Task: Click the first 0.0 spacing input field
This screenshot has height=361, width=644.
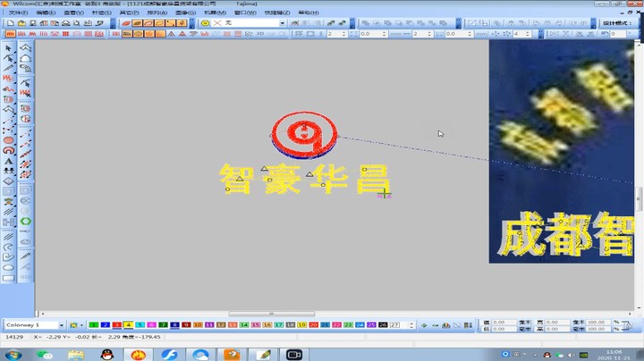Action: (x=370, y=34)
